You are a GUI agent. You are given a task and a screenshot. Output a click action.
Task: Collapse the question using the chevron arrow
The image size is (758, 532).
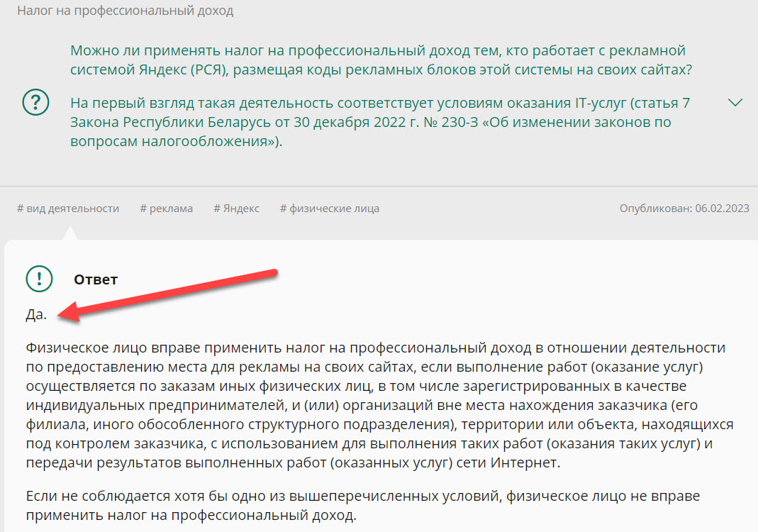click(x=735, y=103)
